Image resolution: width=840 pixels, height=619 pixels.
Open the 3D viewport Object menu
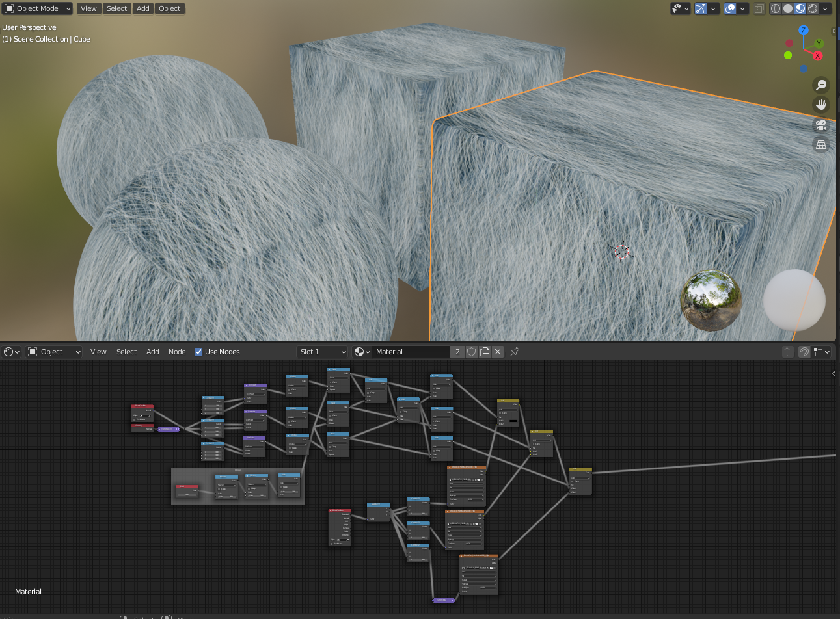click(x=170, y=8)
